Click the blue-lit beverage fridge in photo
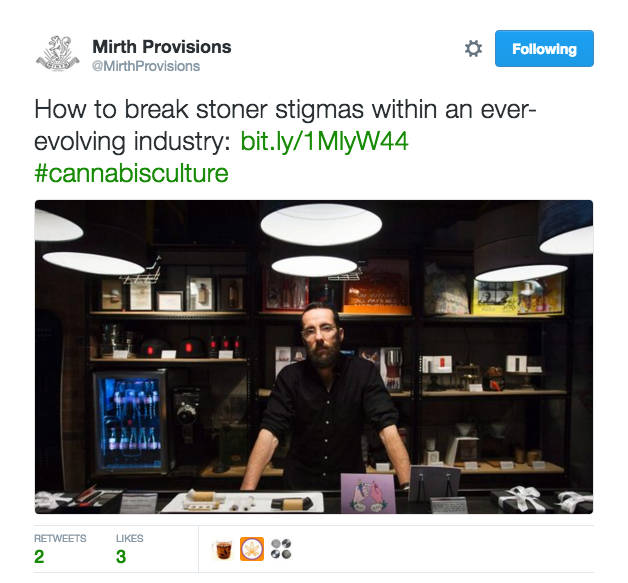This screenshot has width=628, height=583. coord(132,422)
